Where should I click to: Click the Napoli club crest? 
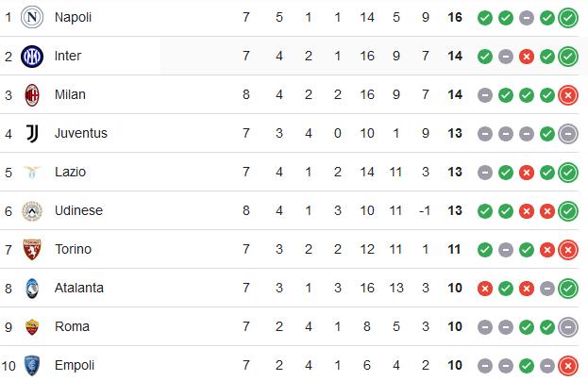pyautogui.click(x=32, y=17)
